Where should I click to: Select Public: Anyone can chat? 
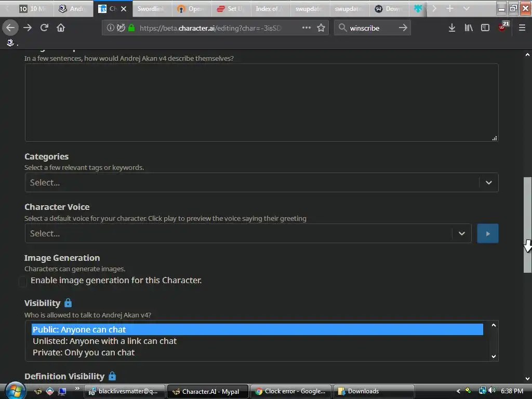pos(257,329)
